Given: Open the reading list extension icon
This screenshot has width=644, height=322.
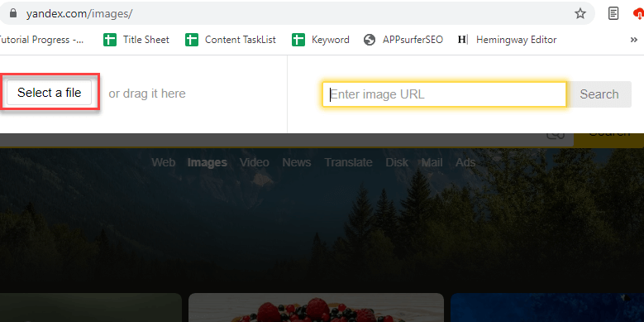Looking at the screenshot, I should click(x=613, y=13).
